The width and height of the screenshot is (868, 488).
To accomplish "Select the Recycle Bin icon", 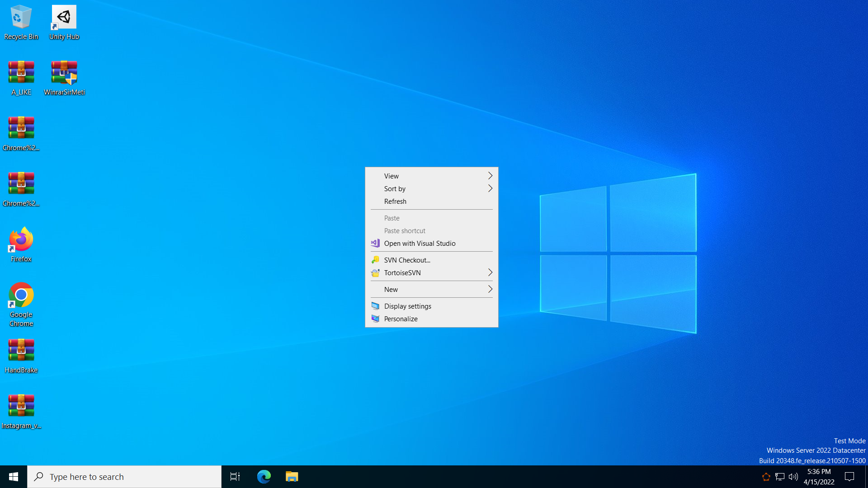I will pyautogui.click(x=21, y=23).
